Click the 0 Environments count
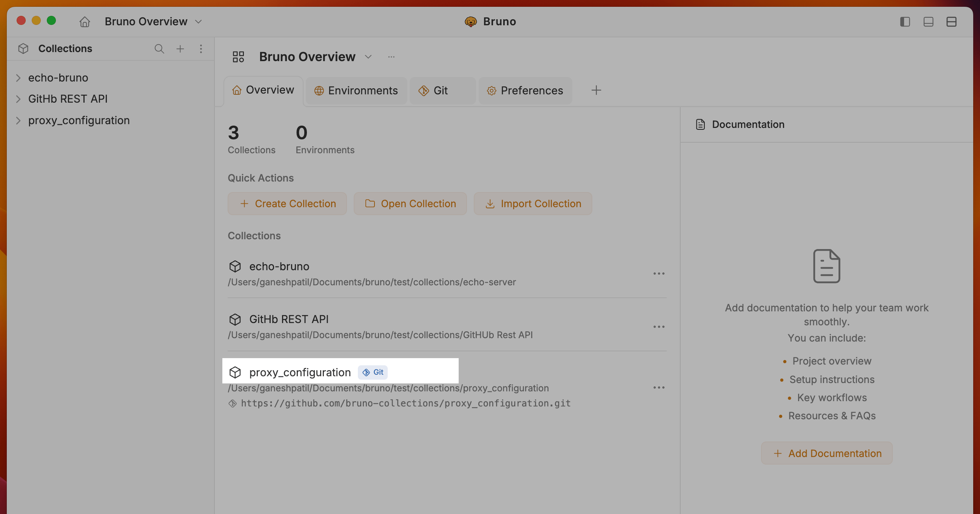The width and height of the screenshot is (980, 514). 325,139
